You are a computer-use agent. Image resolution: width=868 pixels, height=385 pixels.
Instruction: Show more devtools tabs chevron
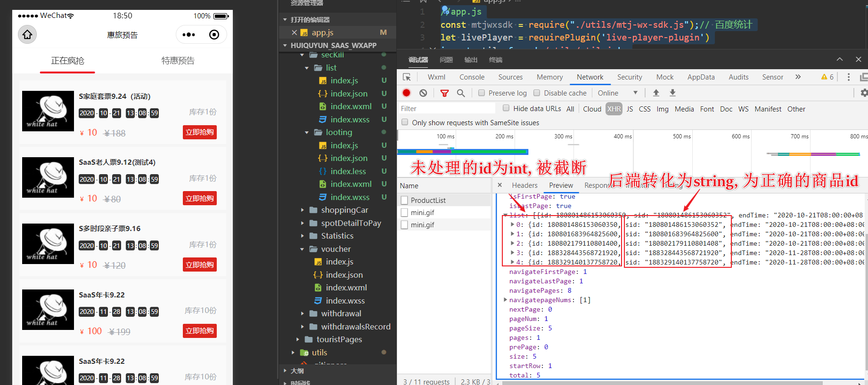[x=798, y=77]
